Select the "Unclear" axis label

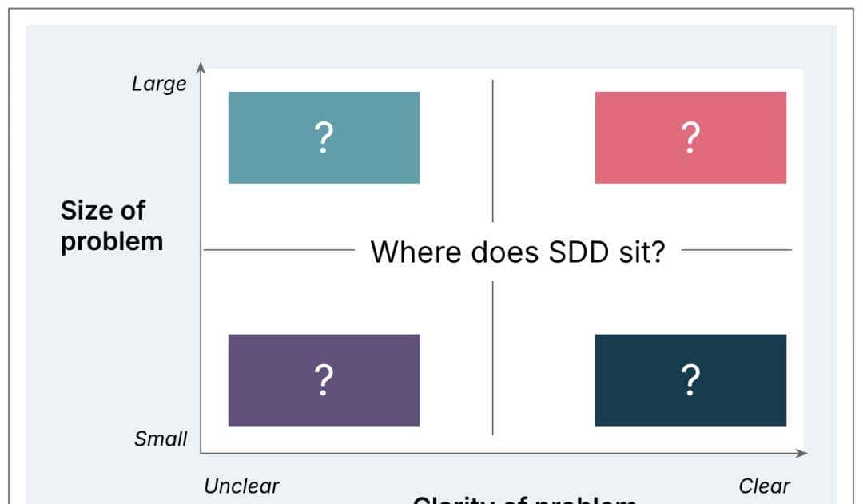(242, 486)
